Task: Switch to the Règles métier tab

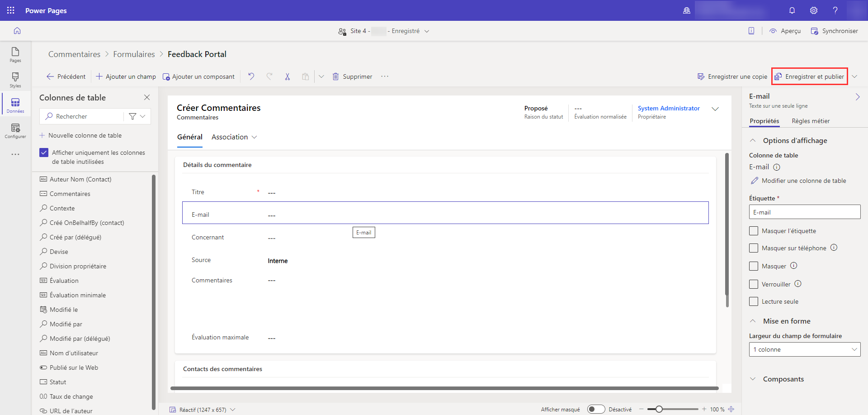Action: 811,121
